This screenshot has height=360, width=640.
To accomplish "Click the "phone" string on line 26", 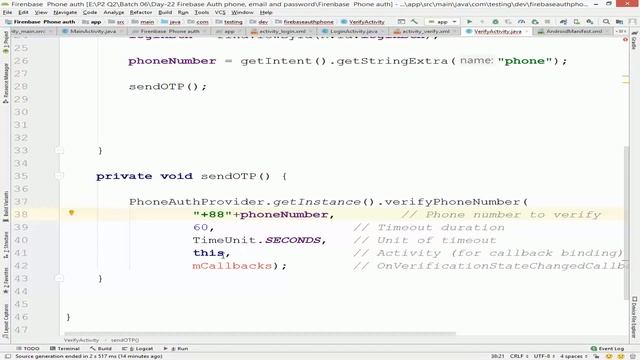I will coord(525,61).
